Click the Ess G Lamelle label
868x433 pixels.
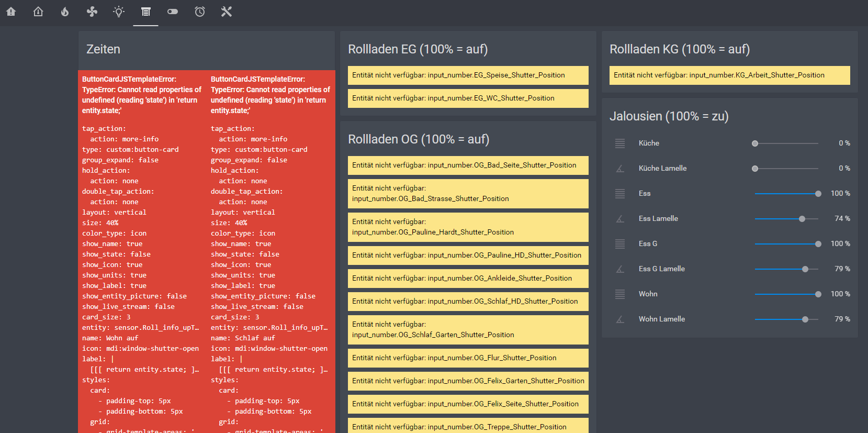coord(662,269)
